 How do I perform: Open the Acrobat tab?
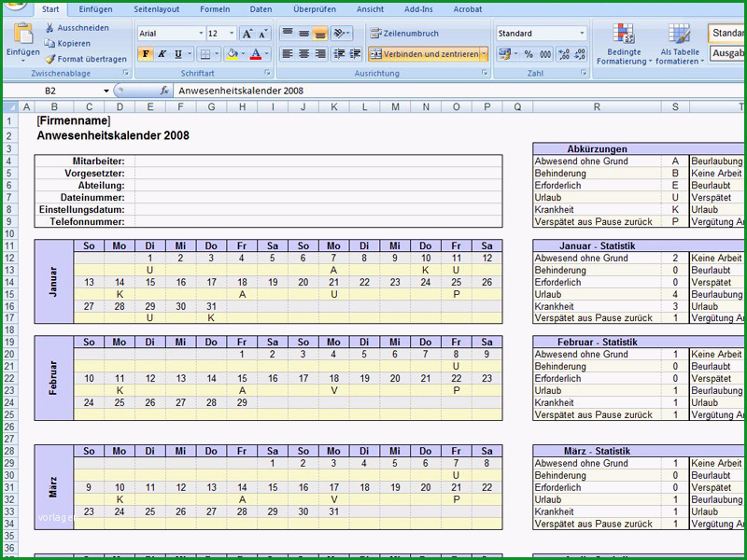coord(468,9)
